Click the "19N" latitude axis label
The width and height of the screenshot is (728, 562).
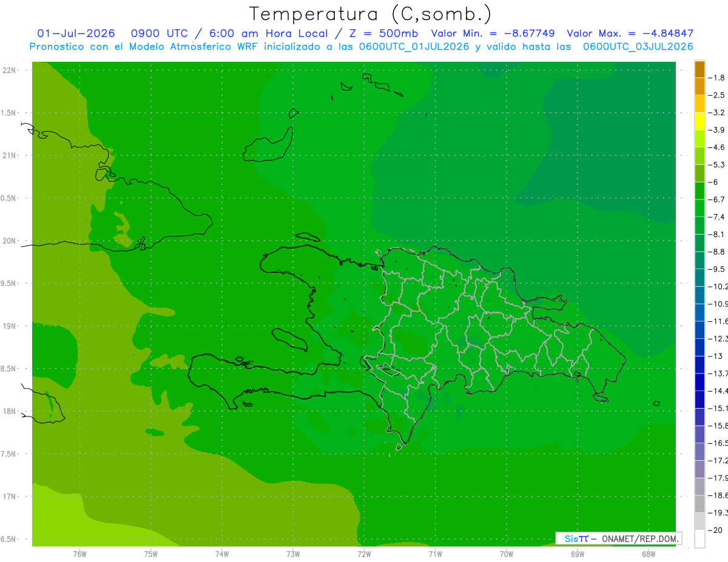pos(10,326)
